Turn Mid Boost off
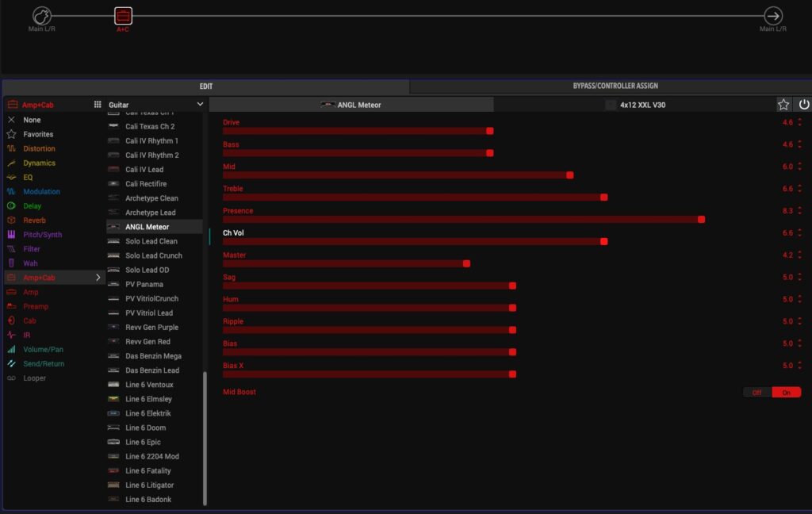The width and height of the screenshot is (812, 514). [x=756, y=393]
